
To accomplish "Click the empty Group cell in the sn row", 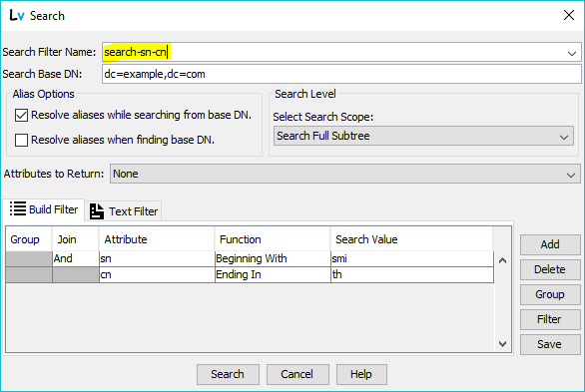I will (29, 258).
